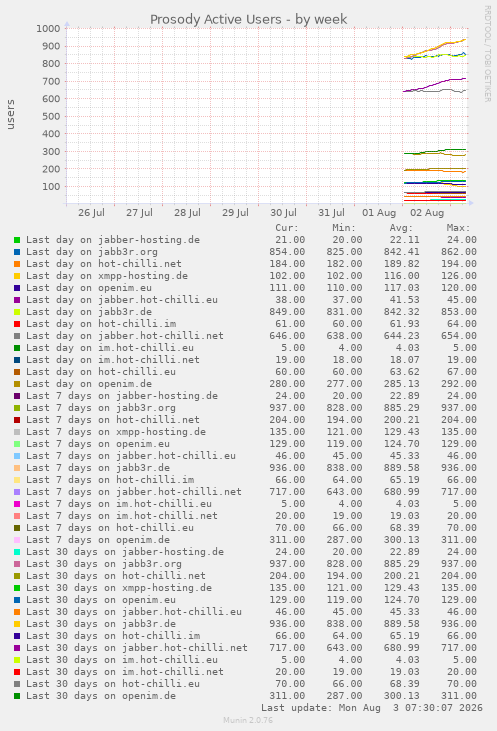
Task: Click the Munin 2.0.76 footer text
Action: [x=248, y=721]
